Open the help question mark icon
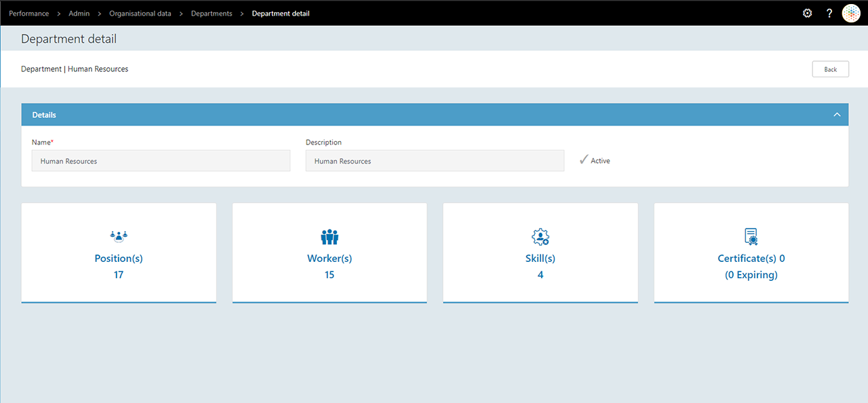This screenshot has width=868, height=403. pyautogui.click(x=829, y=13)
